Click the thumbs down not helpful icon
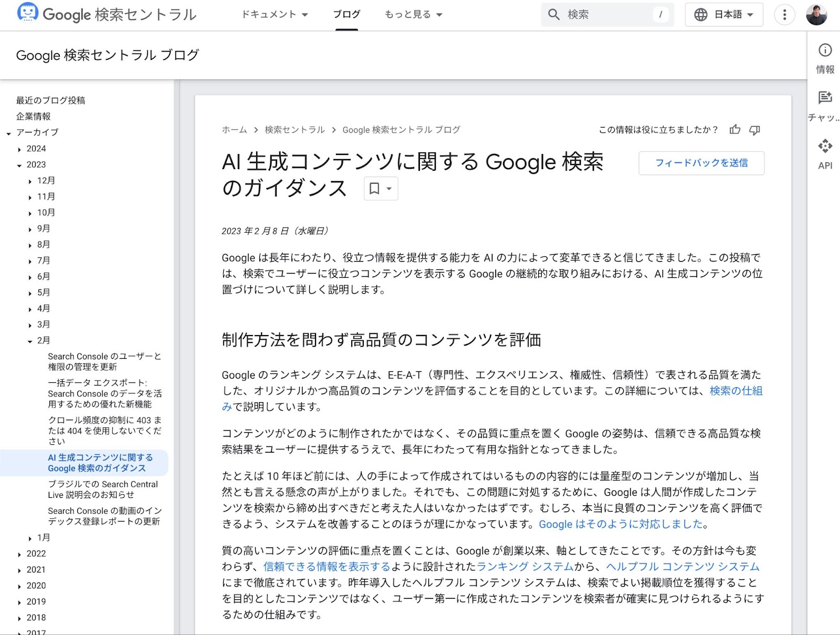Screen dimensions: 840x635 [x=754, y=130]
